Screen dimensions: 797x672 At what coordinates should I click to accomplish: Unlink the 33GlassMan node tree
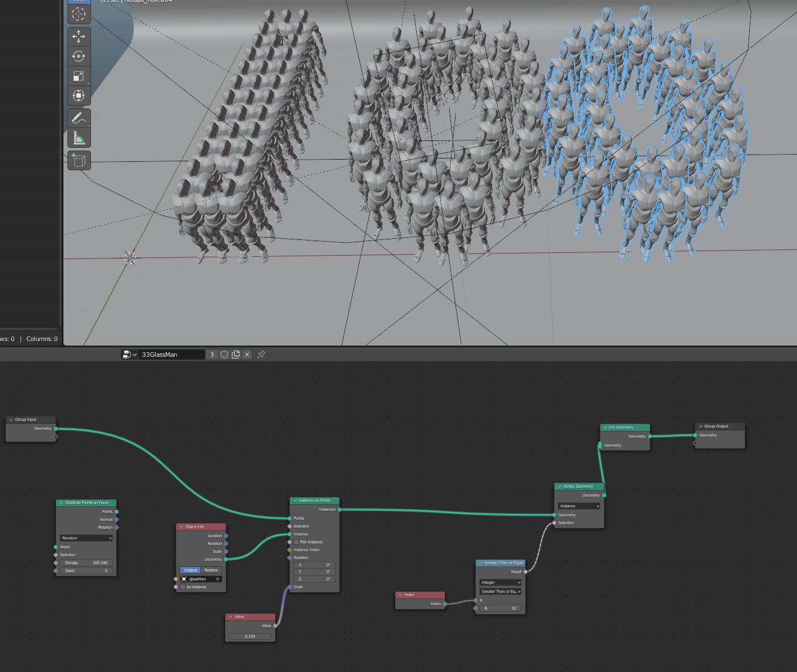[247, 355]
